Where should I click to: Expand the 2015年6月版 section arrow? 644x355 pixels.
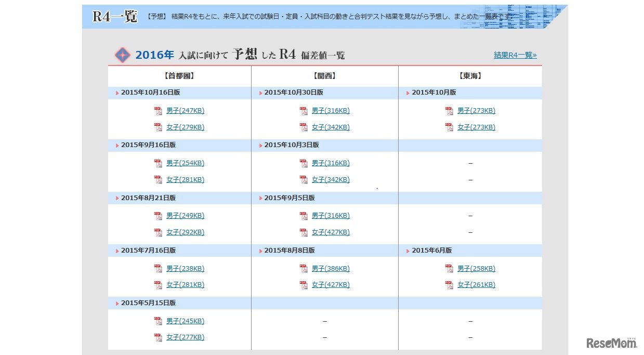coord(408,250)
